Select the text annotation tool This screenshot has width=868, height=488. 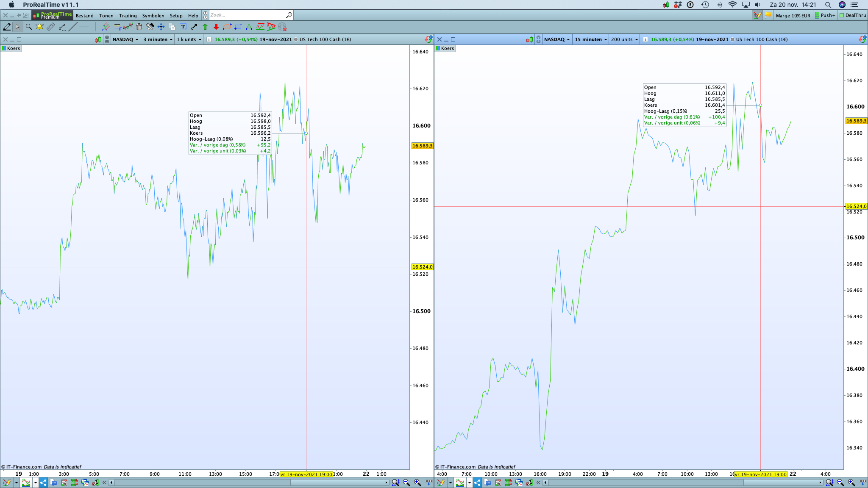(x=183, y=27)
